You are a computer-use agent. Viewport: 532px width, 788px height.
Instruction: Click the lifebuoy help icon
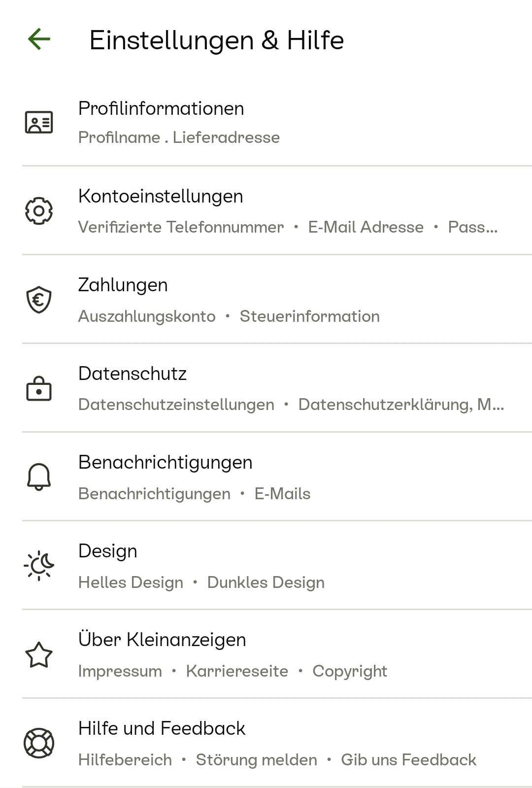[x=39, y=743]
